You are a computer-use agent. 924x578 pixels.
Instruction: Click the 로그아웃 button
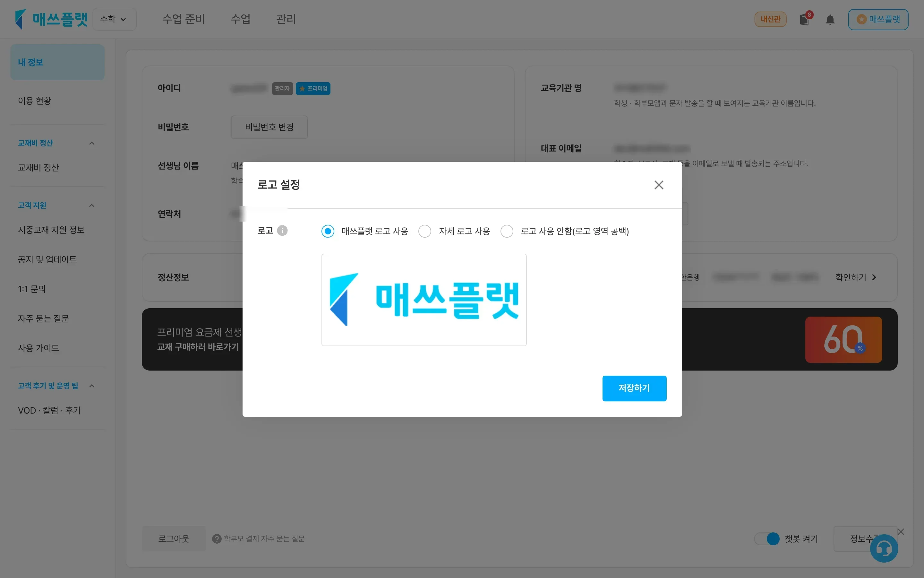click(174, 539)
